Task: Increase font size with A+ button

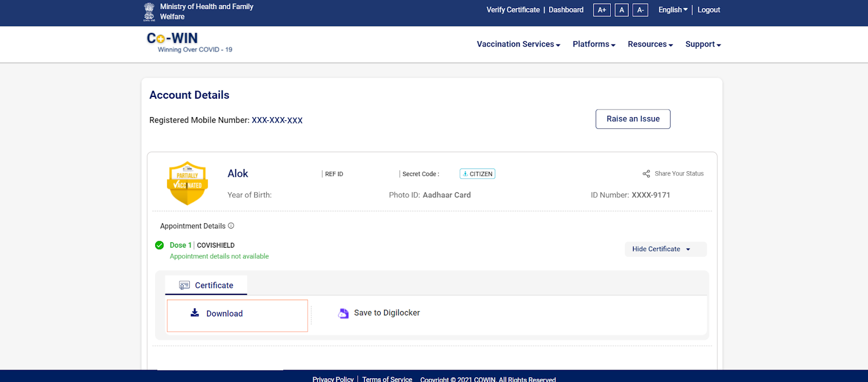Action: [x=602, y=10]
